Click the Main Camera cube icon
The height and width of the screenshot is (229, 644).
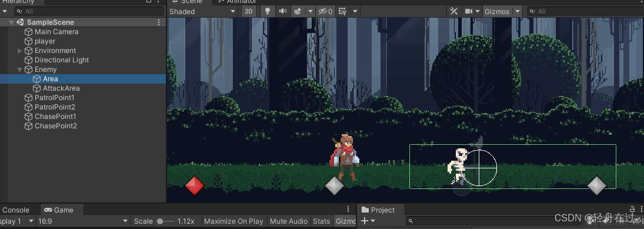click(28, 32)
